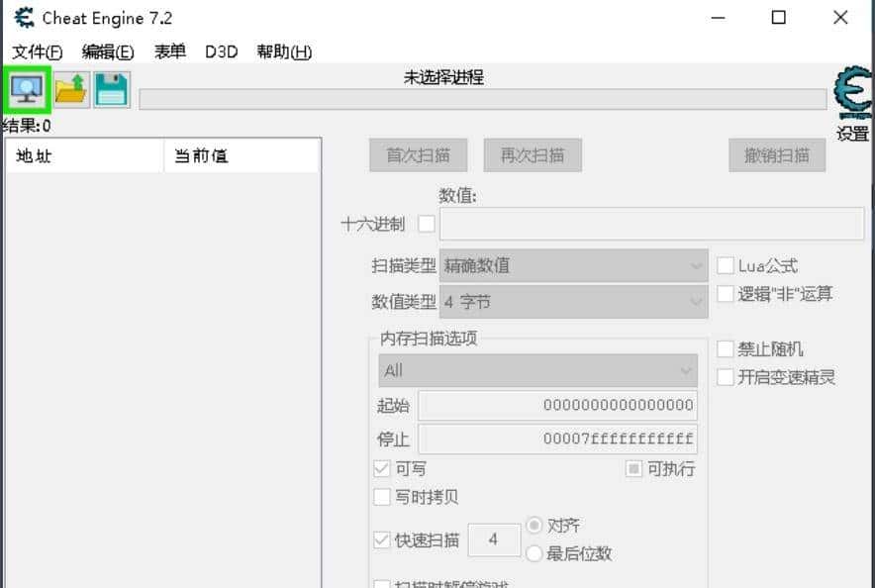
Task: Click the 撤销扫描 undo scan button
Action: tap(777, 154)
